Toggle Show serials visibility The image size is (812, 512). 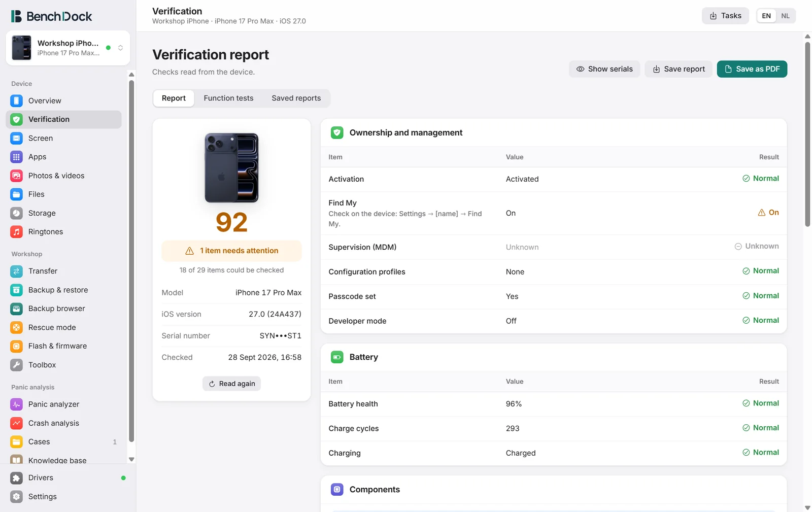pos(604,69)
